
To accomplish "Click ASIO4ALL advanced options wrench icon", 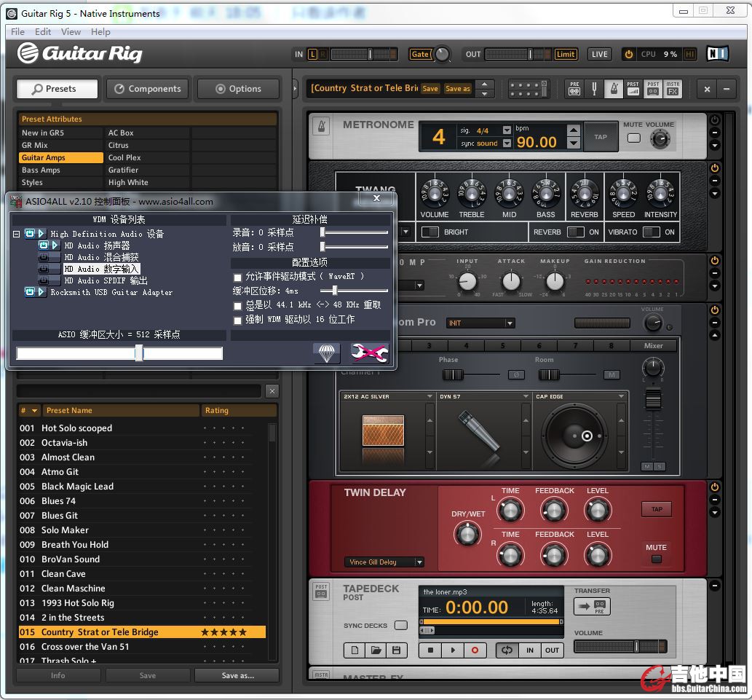I will (x=369, y=353).
